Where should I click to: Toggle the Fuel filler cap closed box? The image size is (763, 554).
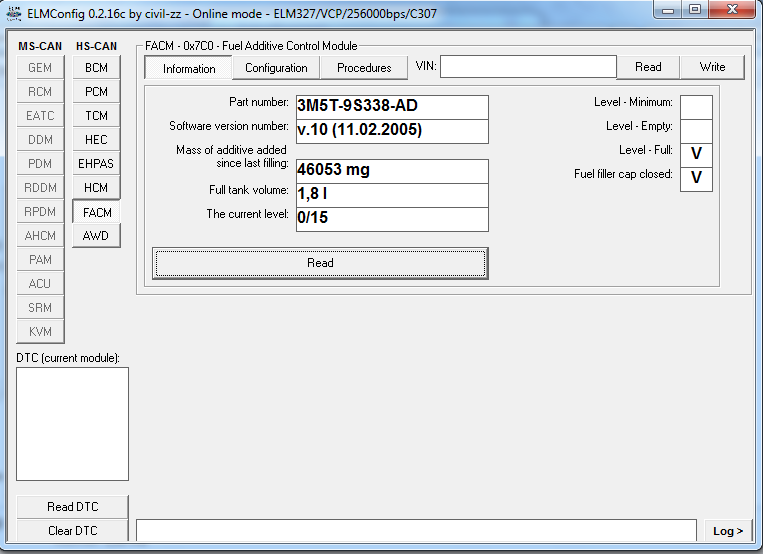(696, 178)
